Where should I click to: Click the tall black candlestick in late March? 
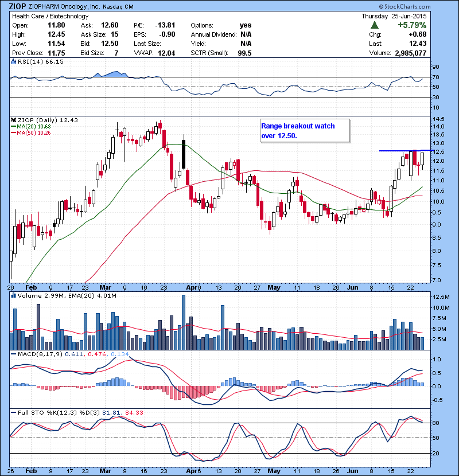(184, 154)
